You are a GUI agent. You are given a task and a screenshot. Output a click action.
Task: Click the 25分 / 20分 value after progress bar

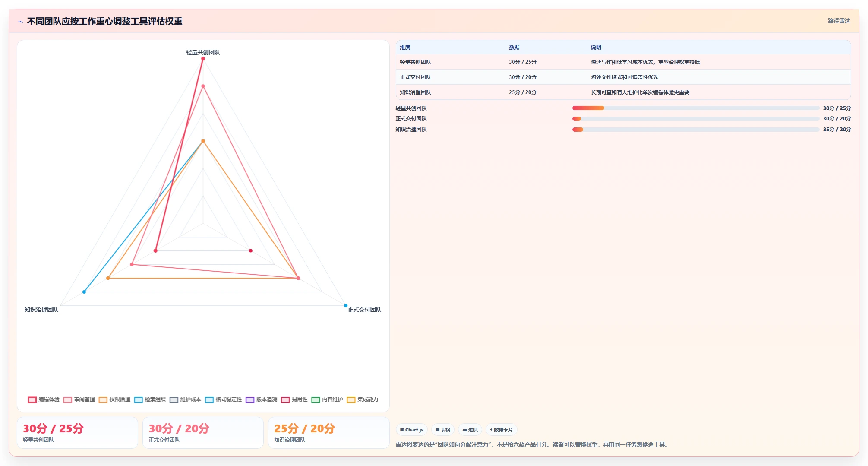click(x=837, y=130)
